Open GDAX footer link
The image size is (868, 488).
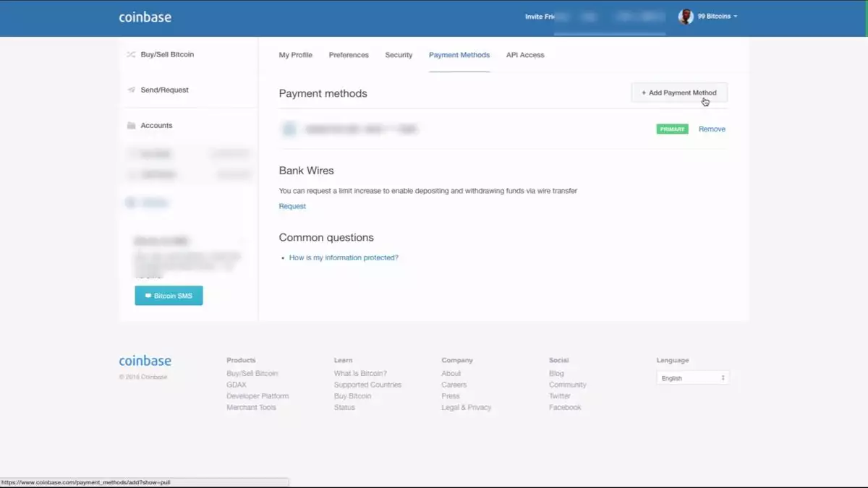[236, 385]
